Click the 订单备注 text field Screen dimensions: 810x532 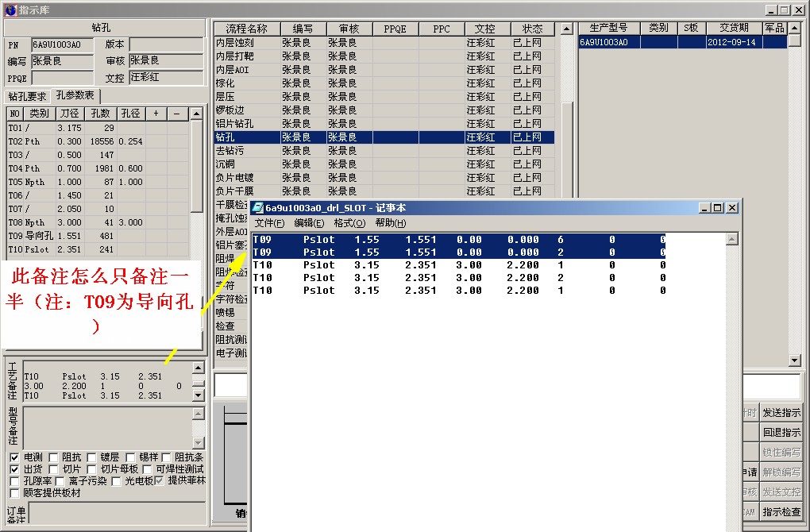pyautogui.click(x=118, y=512)
